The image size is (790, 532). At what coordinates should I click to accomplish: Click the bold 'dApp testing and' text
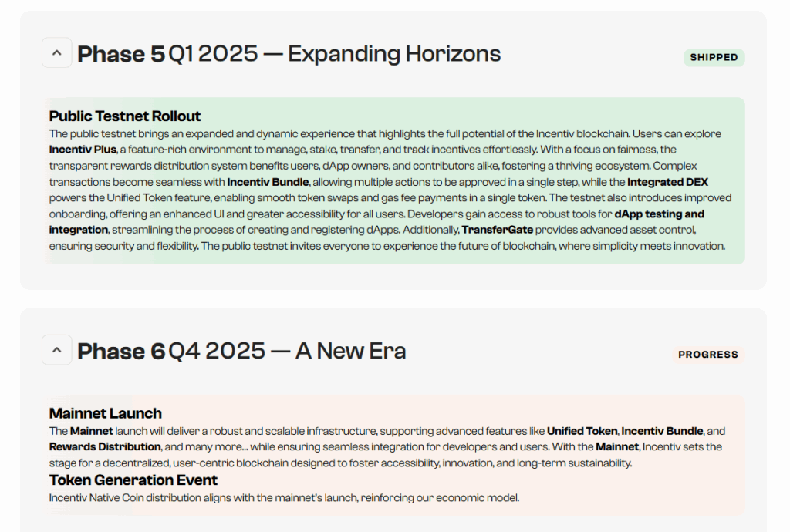click(660, 214)
